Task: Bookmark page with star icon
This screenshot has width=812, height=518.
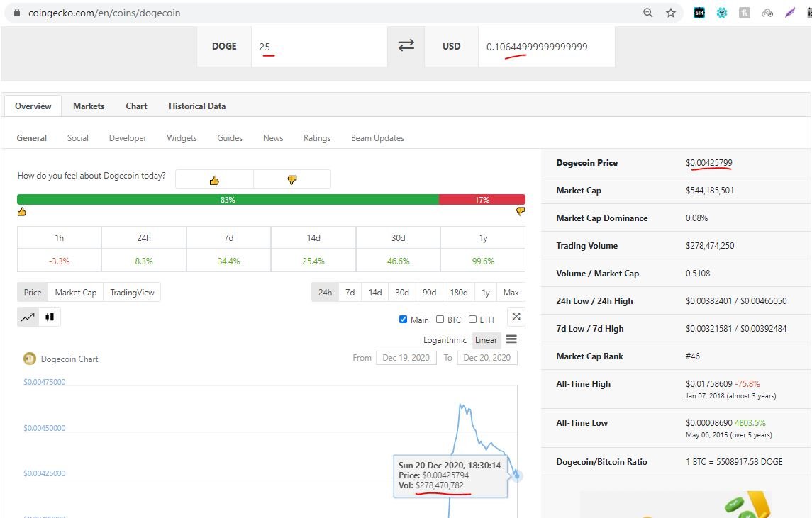Action: (x=670, y=13)
